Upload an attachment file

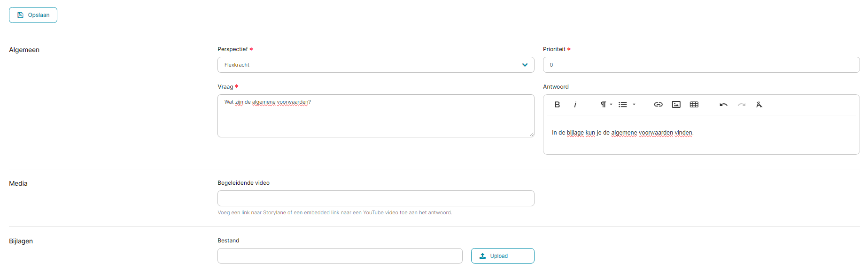(503, 256)
